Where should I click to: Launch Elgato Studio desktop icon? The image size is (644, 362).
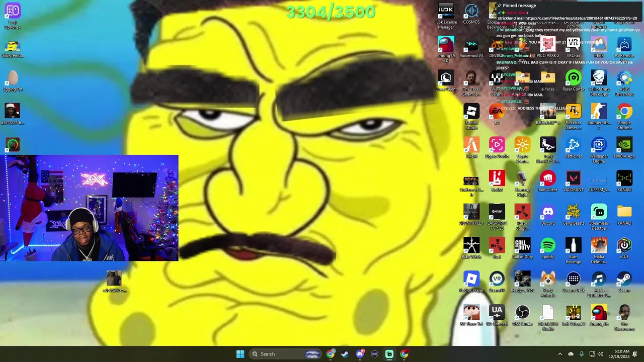pos(497,148)
